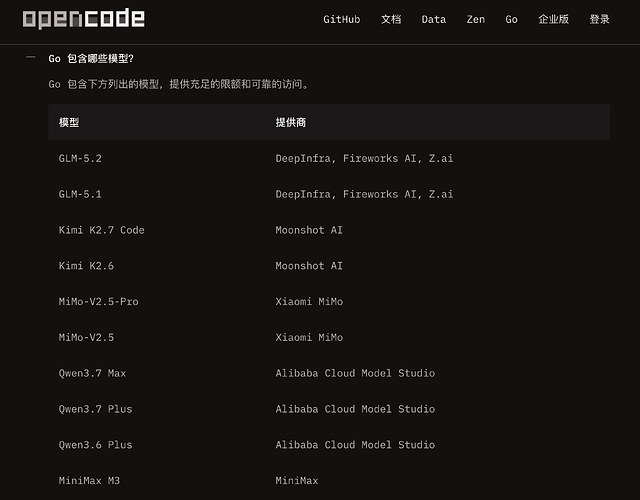Click Alibaba Cloud Model Studio for Qwen3.7 Plus
Screen dimensions: 640x500
(355, 409)
